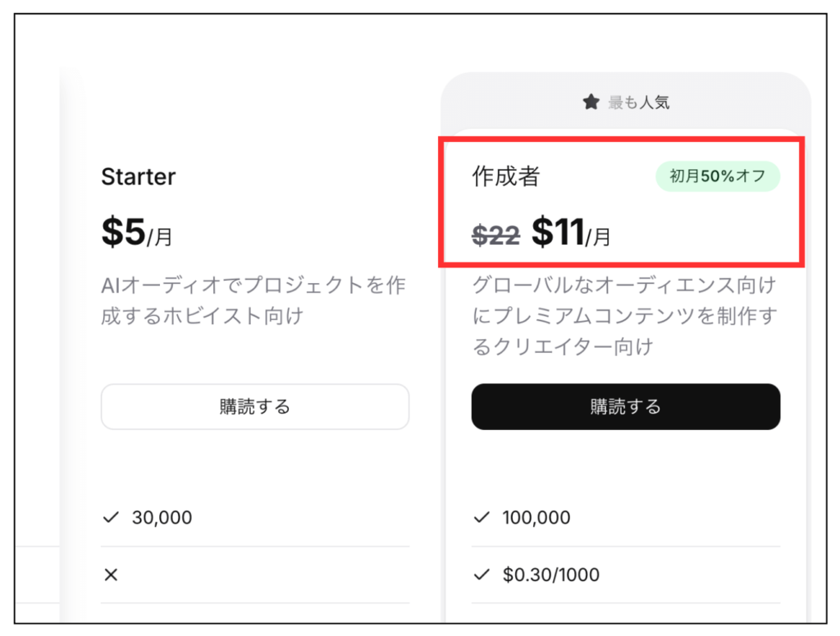Image resolution: width=840 pixels, height=636 pixels.
Task: Click the checkmark beside 30,000 on Starter
Action: pos(109,517)
